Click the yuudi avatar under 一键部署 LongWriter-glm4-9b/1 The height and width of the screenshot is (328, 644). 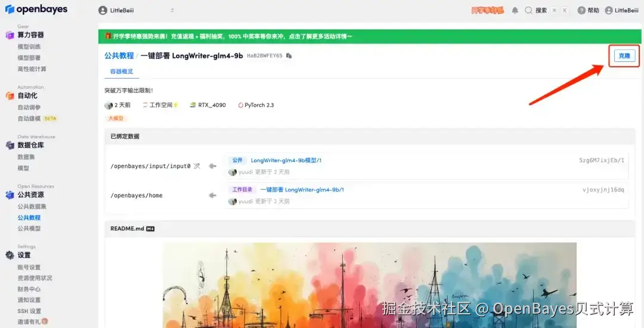[x=233, y=202]
